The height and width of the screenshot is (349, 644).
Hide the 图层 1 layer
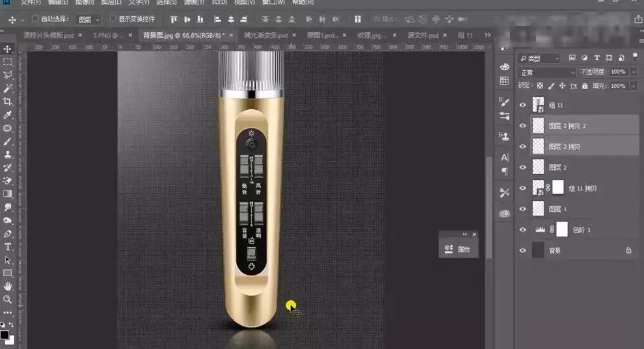tap(522, 209)
